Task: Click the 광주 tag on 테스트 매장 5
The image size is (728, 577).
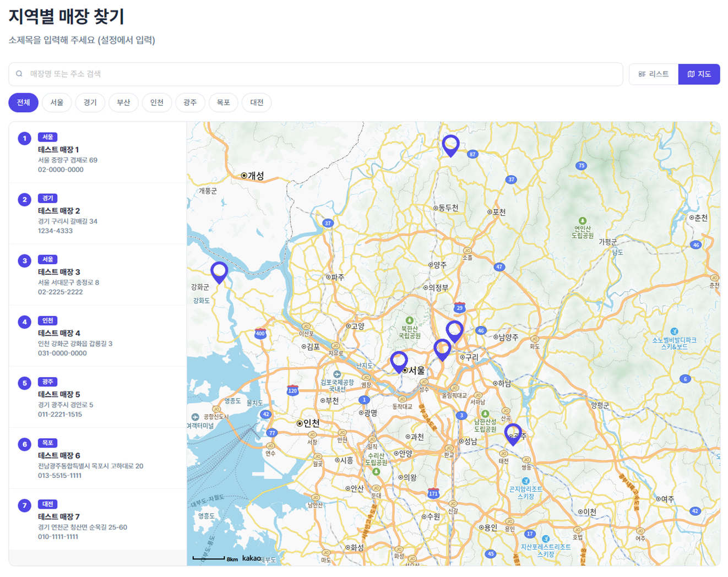Action: point(48,382)
